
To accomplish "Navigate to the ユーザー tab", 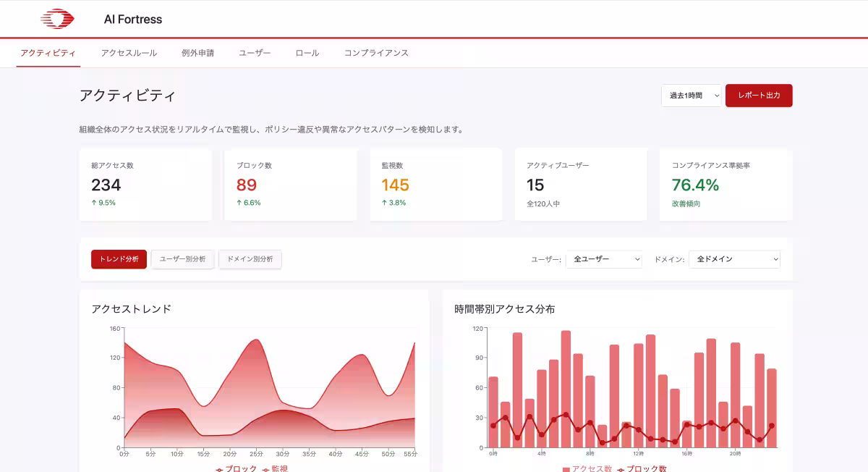I will point(254,53).
